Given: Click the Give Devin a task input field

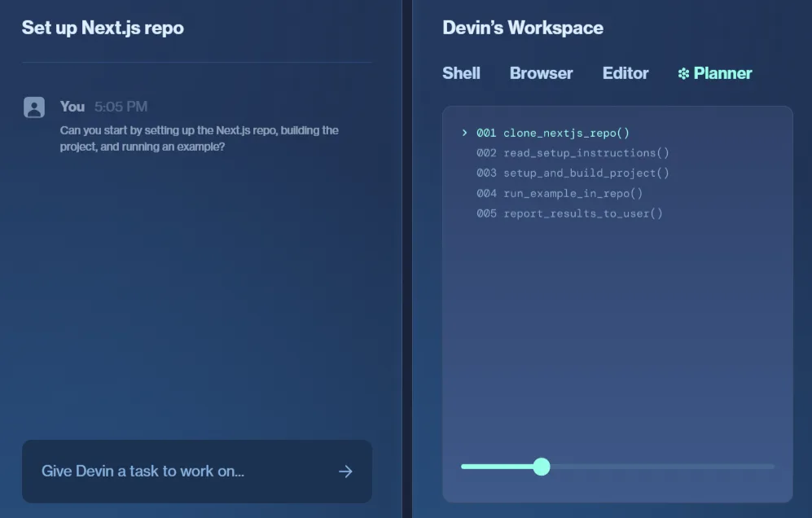Looking at the screenshot, I should coord(197,472).
